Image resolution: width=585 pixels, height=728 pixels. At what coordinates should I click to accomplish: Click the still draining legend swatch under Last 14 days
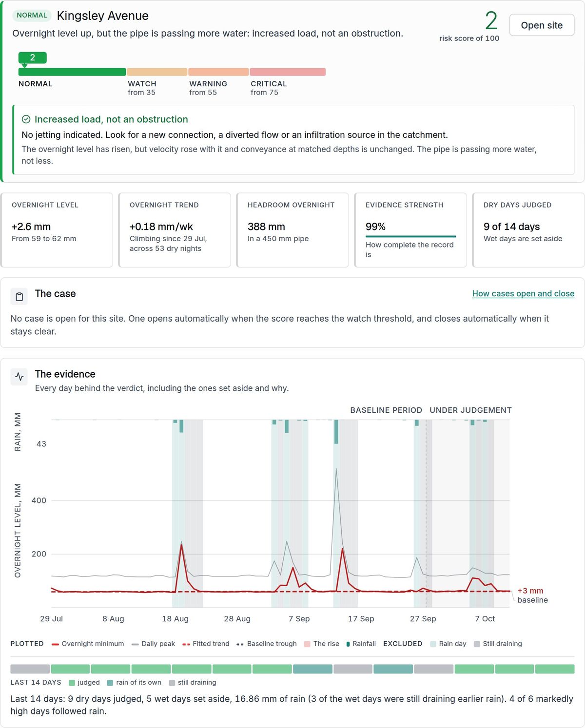(x=172, y=683)
